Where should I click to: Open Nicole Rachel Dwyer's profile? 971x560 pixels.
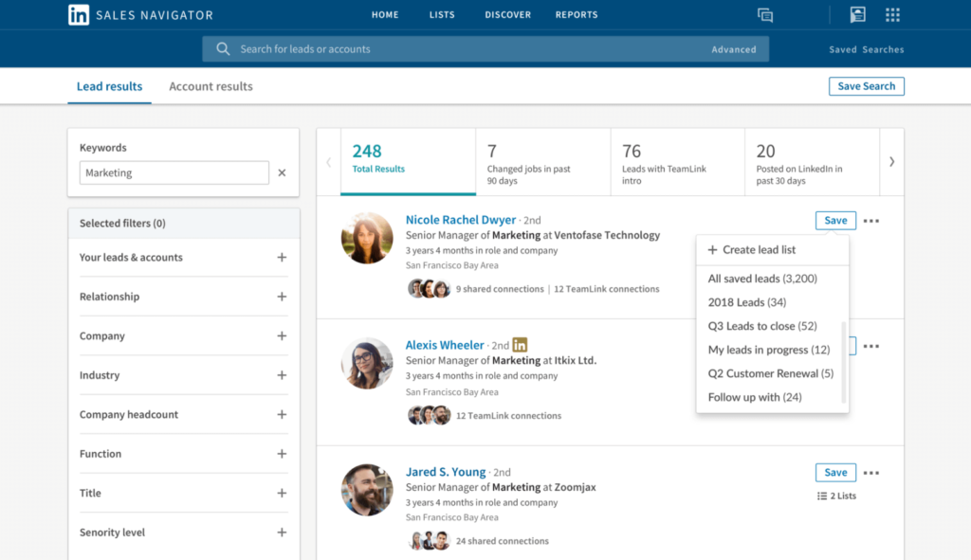click(461, 220)
